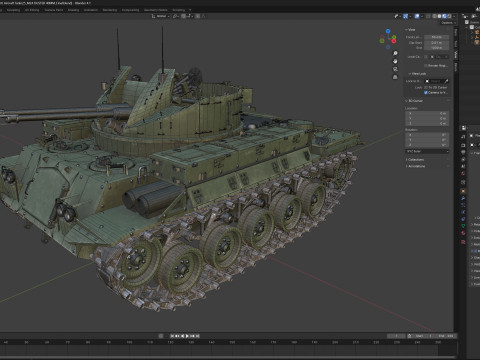Screen dimensions: 480x360
Task: Open the overlays dropdown arrow
Action: pyautogui.click(x=422, y=16)
